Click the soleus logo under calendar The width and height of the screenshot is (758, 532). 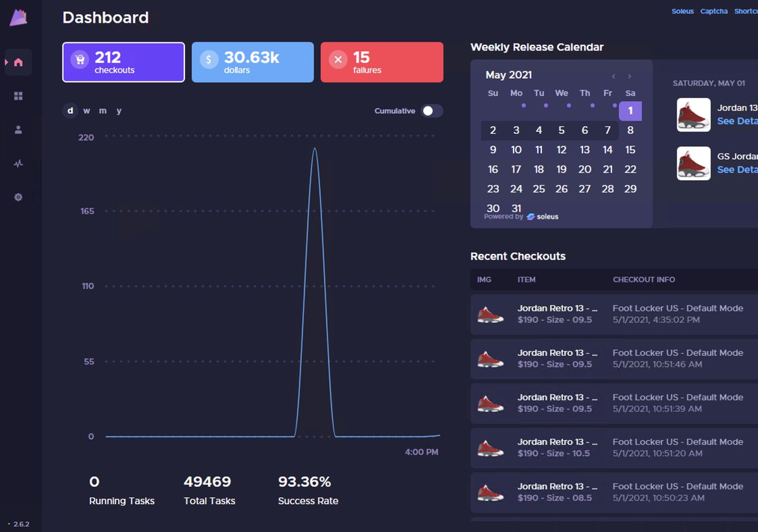pos(543,217)
